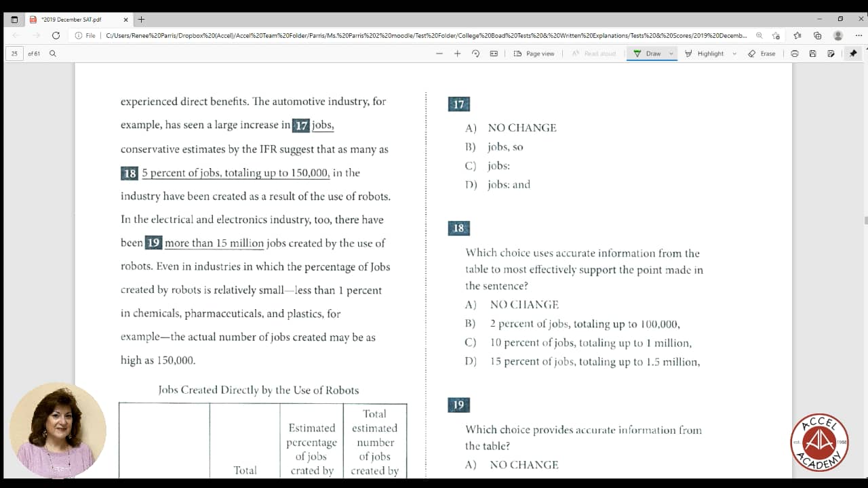Screen dimensions: 868x488
Task: Open the Favorites list
Action: click(797, 35)
